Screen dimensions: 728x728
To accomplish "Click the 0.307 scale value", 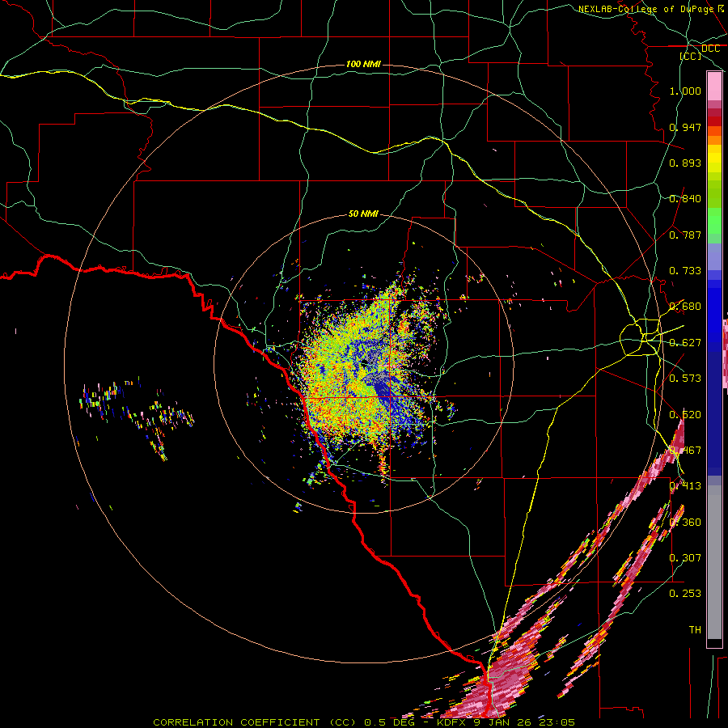I will (x=685, y=558).
